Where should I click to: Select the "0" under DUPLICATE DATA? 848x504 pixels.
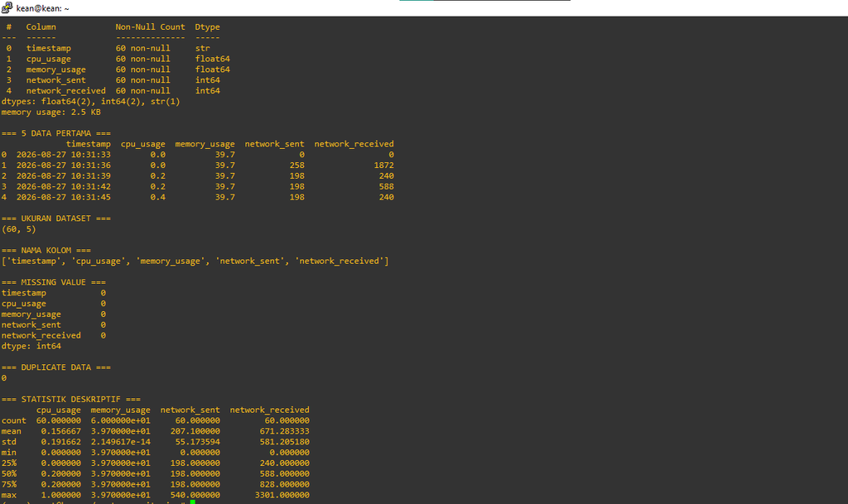point(4,378)
